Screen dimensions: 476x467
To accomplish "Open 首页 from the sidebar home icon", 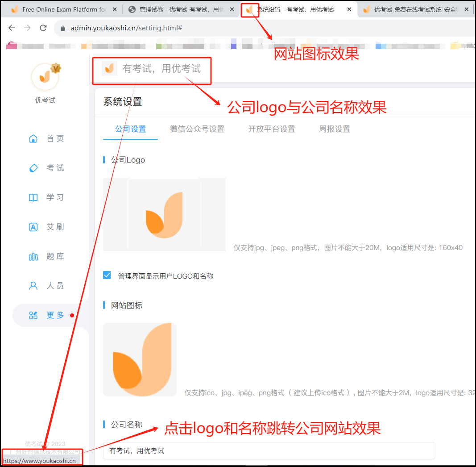I will (33, 138).
